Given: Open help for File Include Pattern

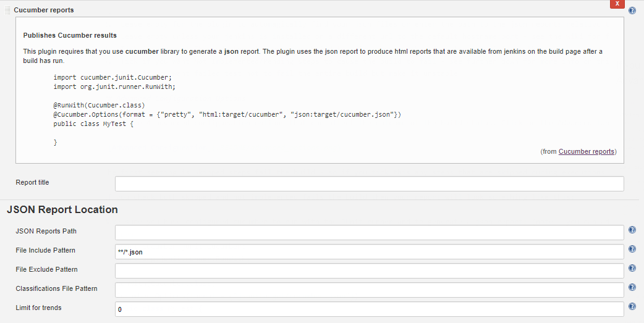Looking at the screenshot, I should 632,249.
